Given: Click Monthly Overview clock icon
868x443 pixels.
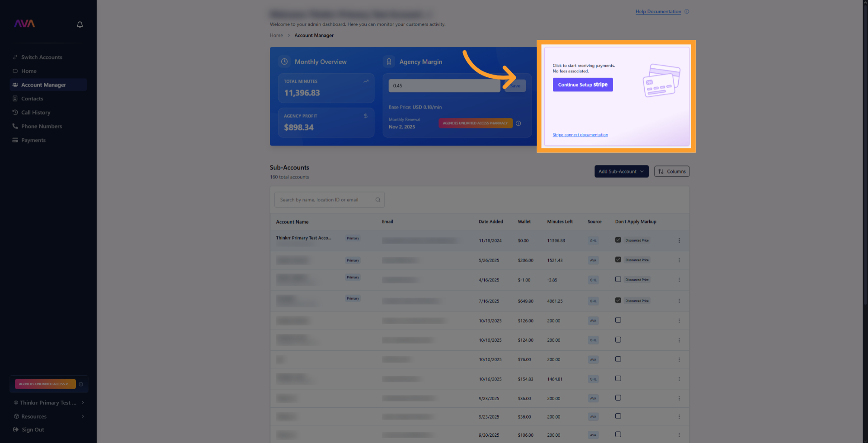Looking at the screenshot, I should pyautogui.click(x=284, y=62).
